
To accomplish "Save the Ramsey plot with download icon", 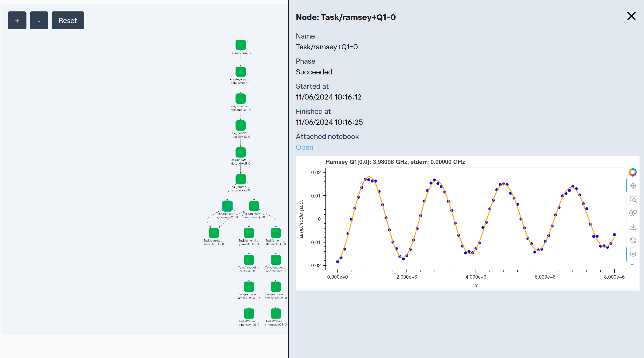I will point(633,227).
